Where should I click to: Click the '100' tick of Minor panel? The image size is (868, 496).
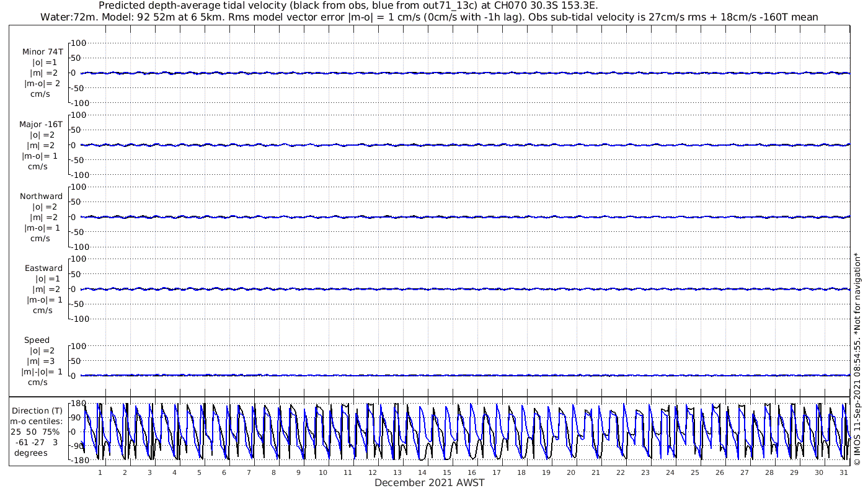[x=78, y=43]
